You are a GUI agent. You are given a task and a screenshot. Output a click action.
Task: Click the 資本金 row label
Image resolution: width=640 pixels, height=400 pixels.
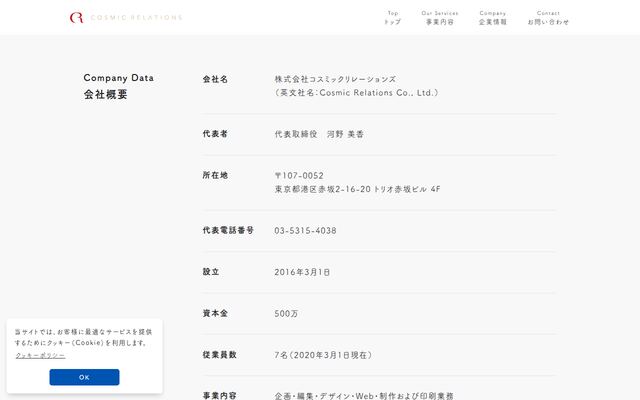click(215, 313)
